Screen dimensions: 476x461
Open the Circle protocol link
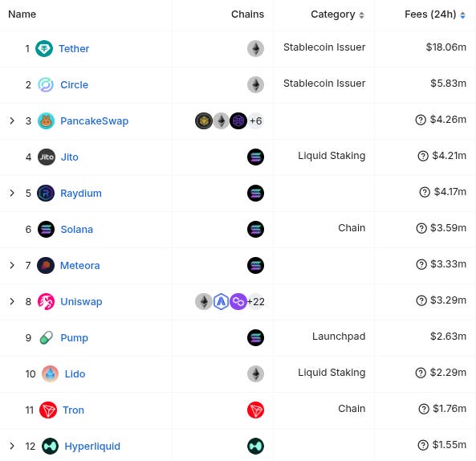click(75, 84)
